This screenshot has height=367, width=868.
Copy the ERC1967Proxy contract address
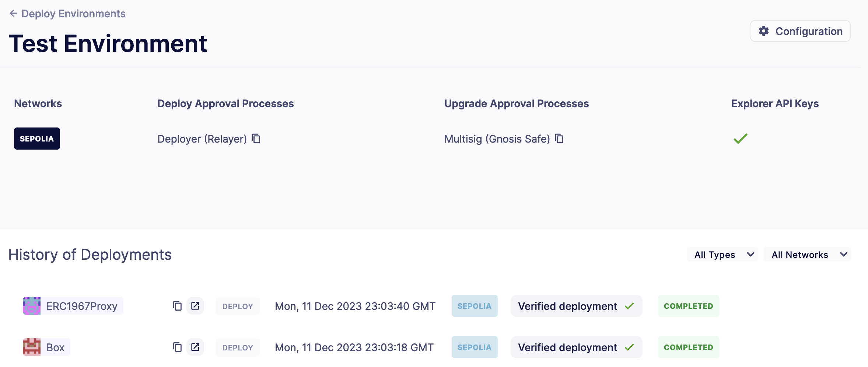pyautogui.click(x=177, y=306)
